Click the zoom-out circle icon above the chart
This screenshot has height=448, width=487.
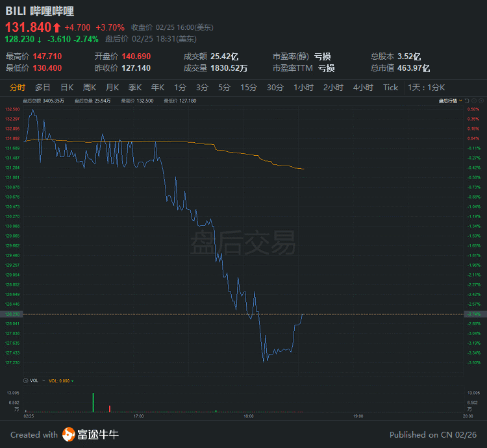click(x=474, y=101)
